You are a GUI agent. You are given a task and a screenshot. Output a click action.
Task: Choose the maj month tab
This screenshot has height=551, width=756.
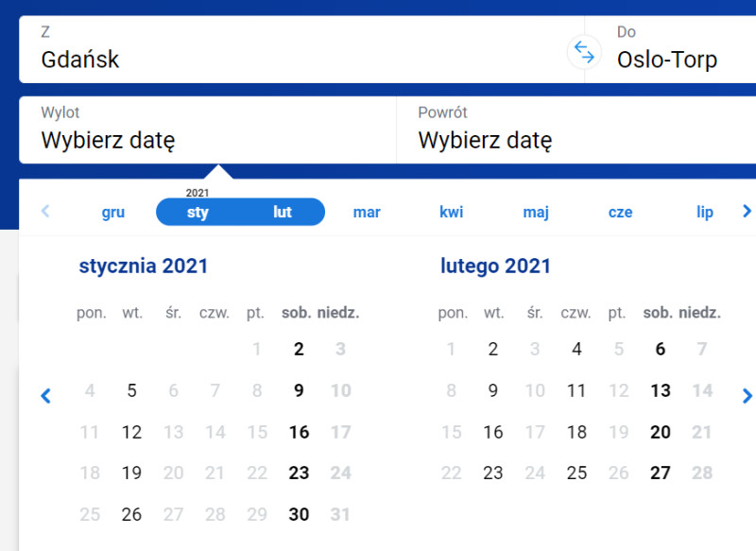(536, 212)
